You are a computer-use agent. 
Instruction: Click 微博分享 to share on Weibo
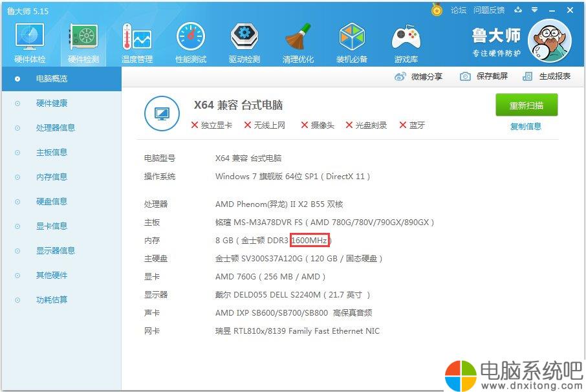[x=426, y=76]
